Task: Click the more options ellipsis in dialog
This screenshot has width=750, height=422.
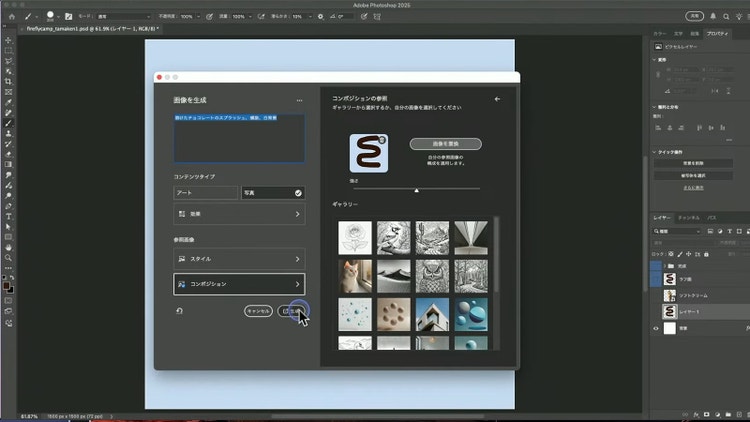Action: [299, 100]
